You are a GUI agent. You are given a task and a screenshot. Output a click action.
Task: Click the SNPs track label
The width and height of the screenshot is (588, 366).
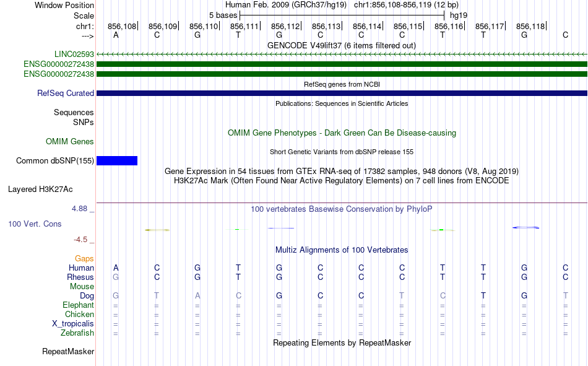(x=84, y=122)
